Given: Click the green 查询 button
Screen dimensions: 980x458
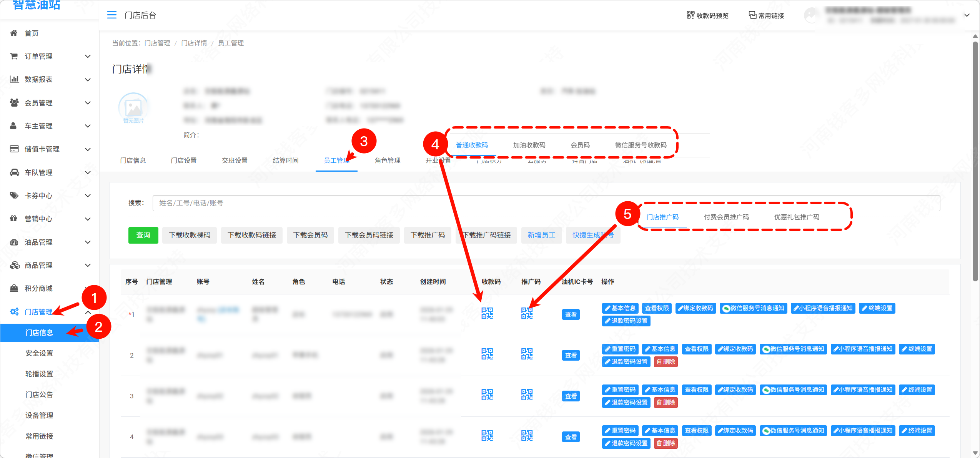Looking at the screenshot, I should (143, 235).
